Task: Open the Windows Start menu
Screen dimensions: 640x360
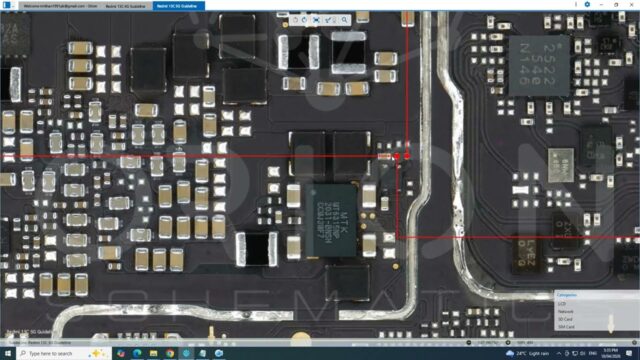Action: click(x=7, y=353)
